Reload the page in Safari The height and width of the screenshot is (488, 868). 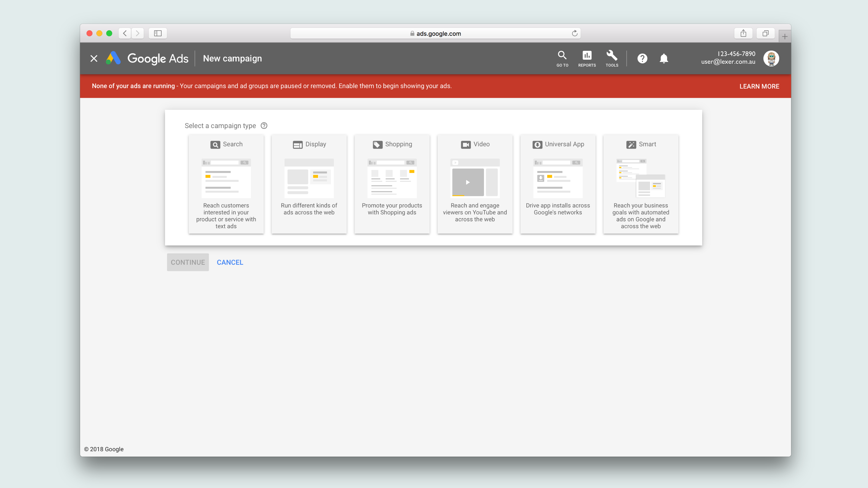tap(575, 33)
